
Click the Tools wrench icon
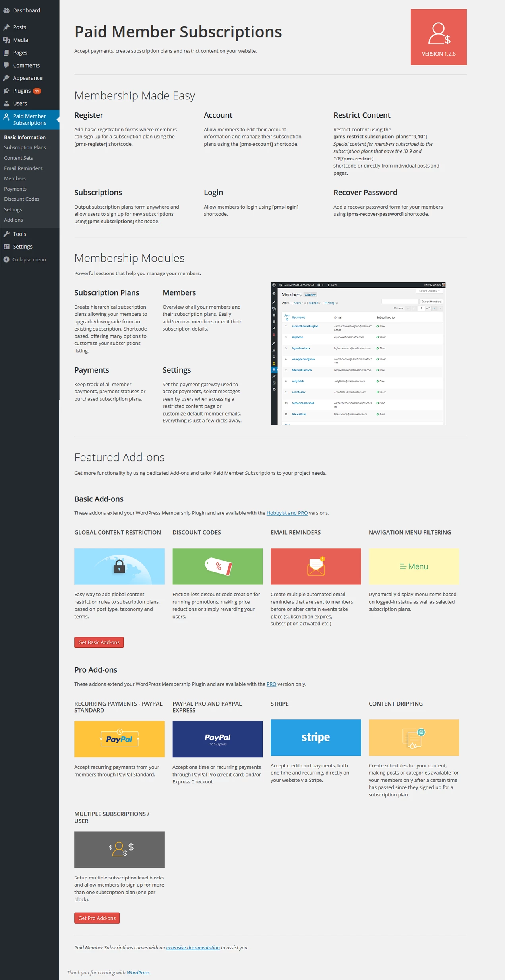click(x=6, y=234)
